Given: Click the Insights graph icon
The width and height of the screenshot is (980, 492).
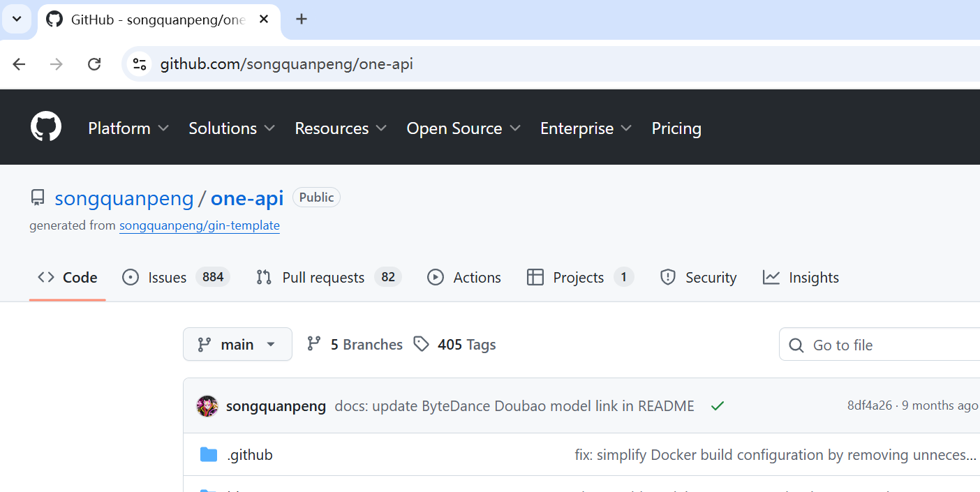Looking at the screenshot, I should tap(771, 277).
